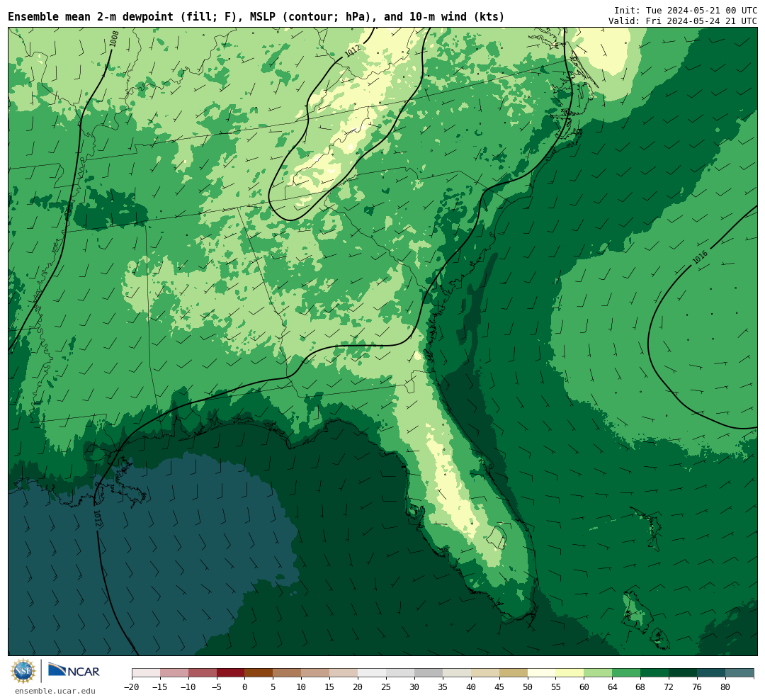Pick the 76 to 80 dark teal swatch
Screen dimensions: 765x700
click(x=712, y=673)
